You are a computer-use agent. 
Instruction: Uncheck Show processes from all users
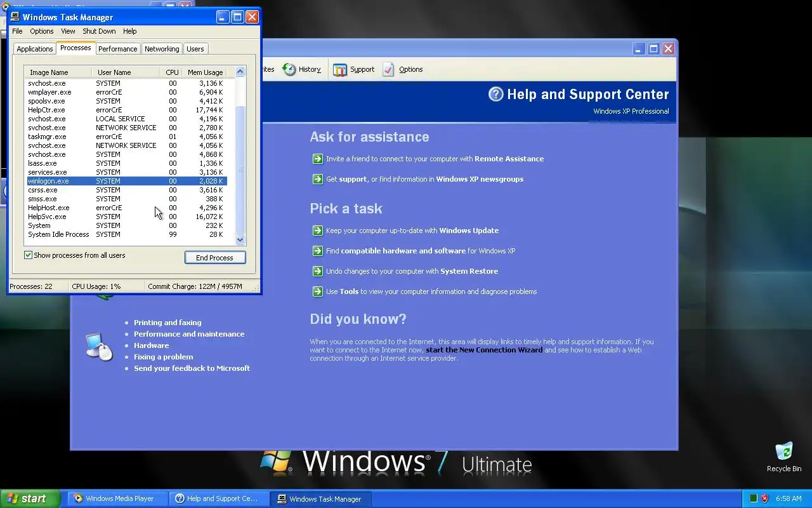coord(28,255)
